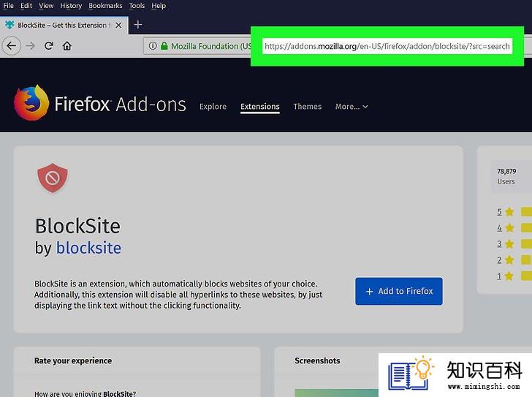Viewport: 532px width, 397px height.
Task: Reload the page with Refresh icon
Action: point(49,46)
